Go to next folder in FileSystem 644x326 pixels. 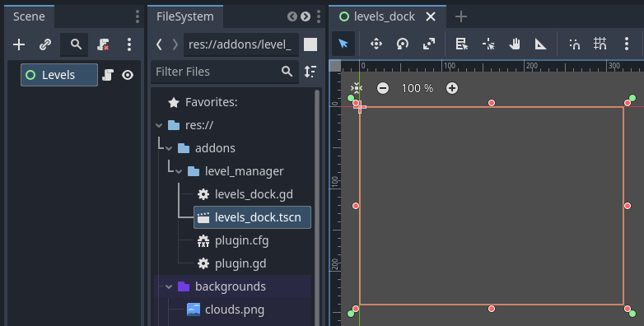(x=175, y=44)
